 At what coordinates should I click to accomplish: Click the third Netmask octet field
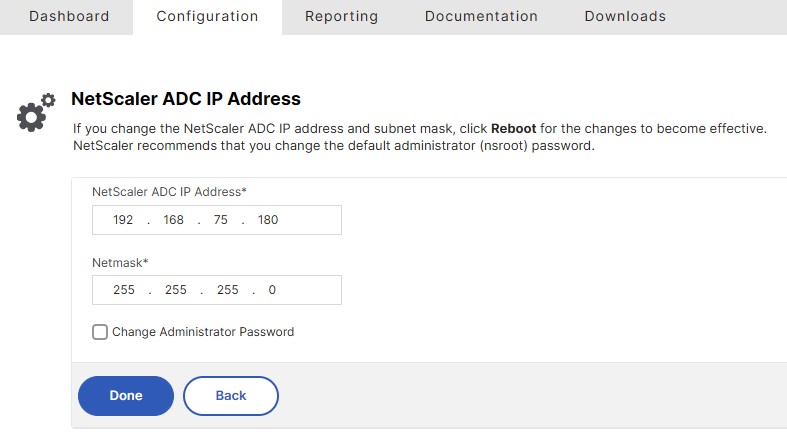228,290
